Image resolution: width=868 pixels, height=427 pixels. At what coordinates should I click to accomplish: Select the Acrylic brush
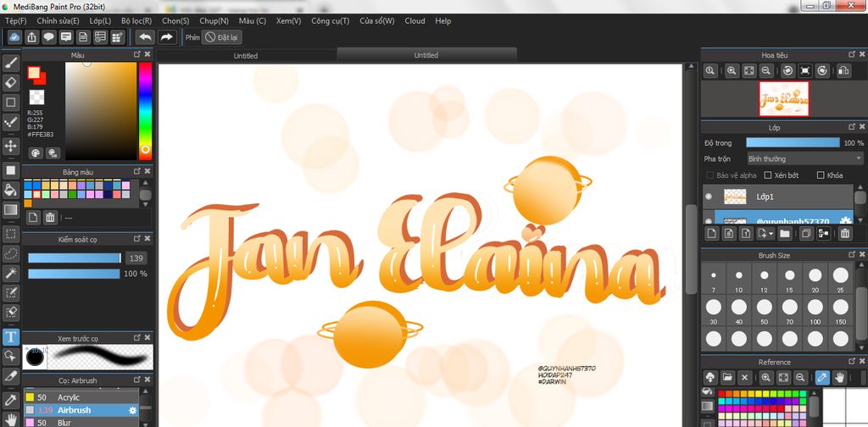[81, 397]
